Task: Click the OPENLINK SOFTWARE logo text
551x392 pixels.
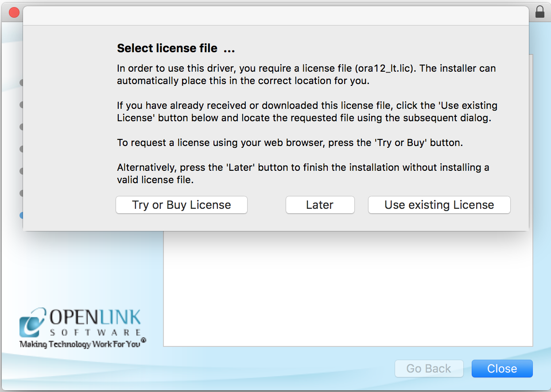Action: [x=95, y=323]
